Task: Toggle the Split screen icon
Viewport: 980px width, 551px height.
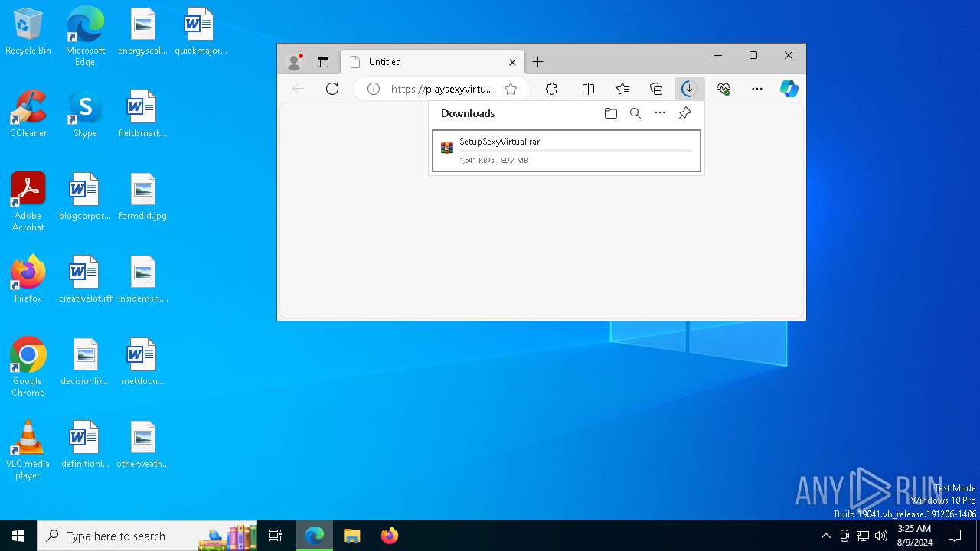Action: click(588, 89)
